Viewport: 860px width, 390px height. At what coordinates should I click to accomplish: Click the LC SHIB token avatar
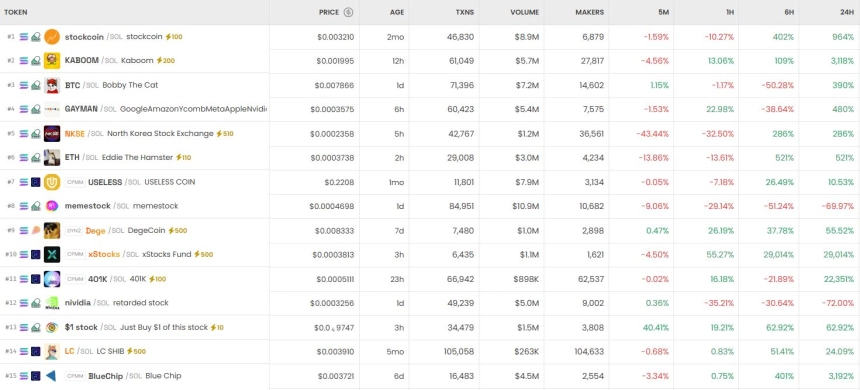click(52, 352)
